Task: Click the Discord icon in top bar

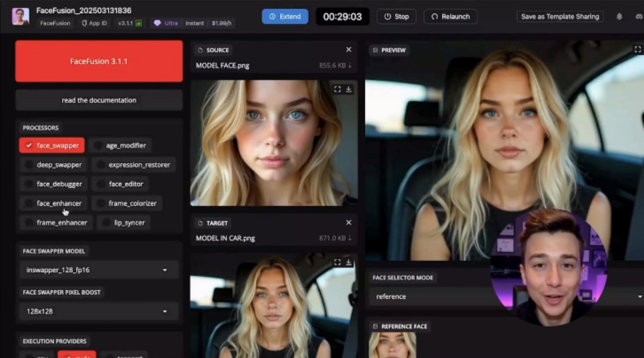Action: tap(639, 17)
